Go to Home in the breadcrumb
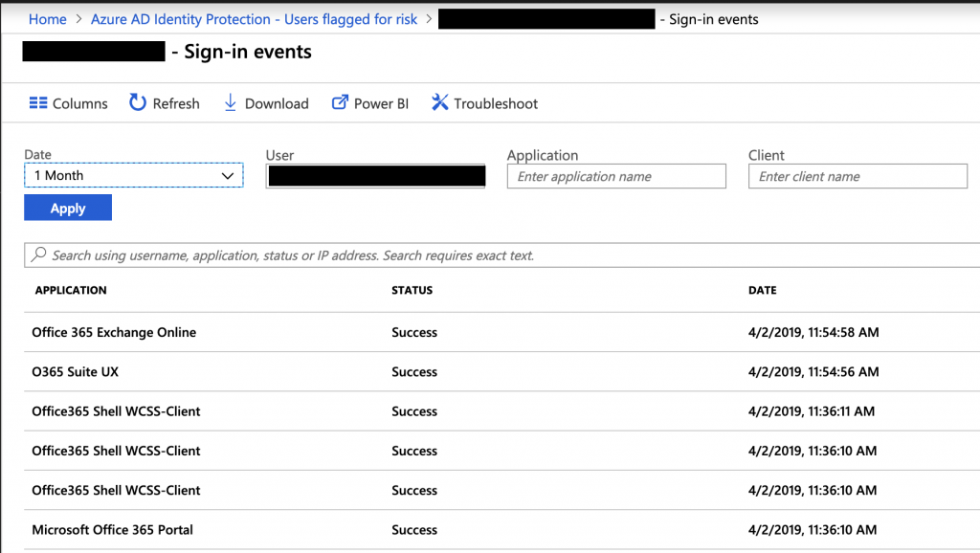980x553 pixels. point(48,19)
